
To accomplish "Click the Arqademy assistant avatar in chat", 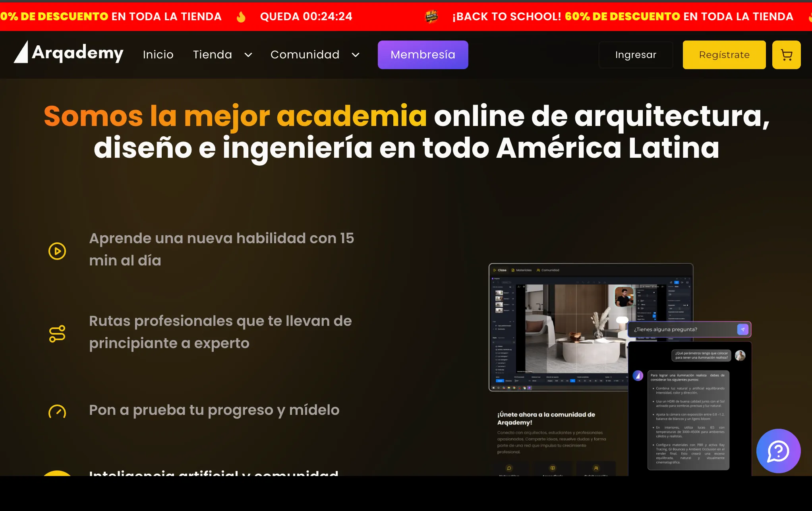I will point(638,376).
